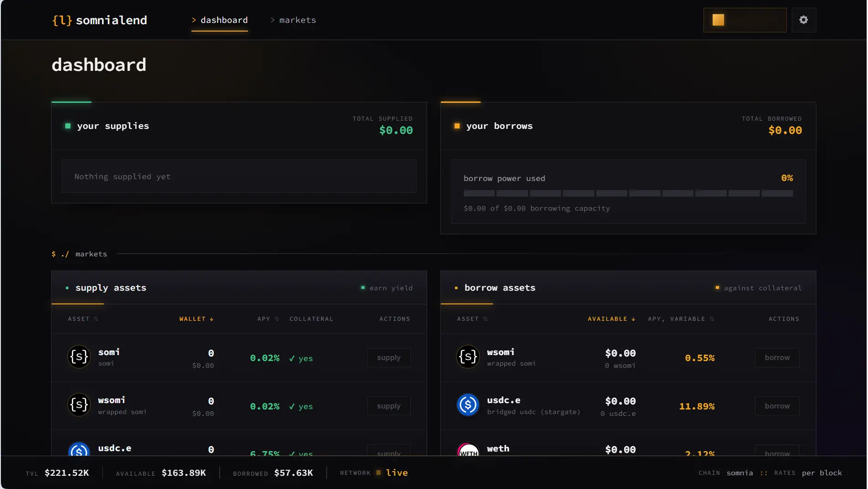Sort borrow assets by Available column

point(611,319)
